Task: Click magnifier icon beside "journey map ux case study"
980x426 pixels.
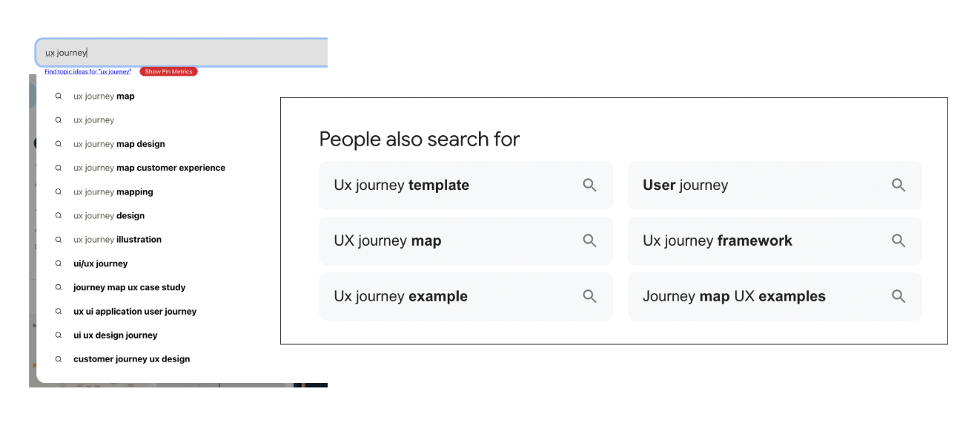Action: (59, 287)
